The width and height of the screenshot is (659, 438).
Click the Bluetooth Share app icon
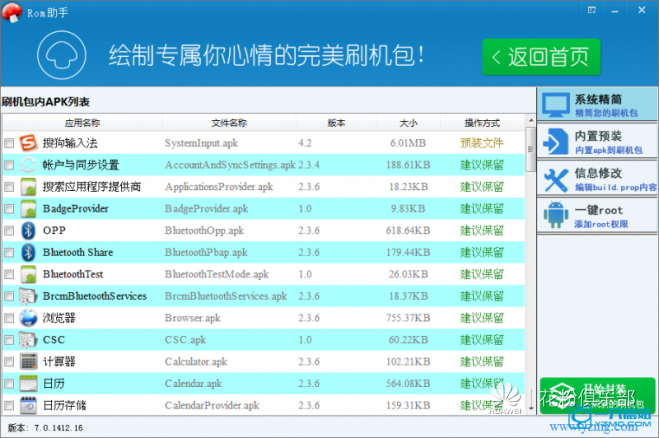tap(29, 252)
